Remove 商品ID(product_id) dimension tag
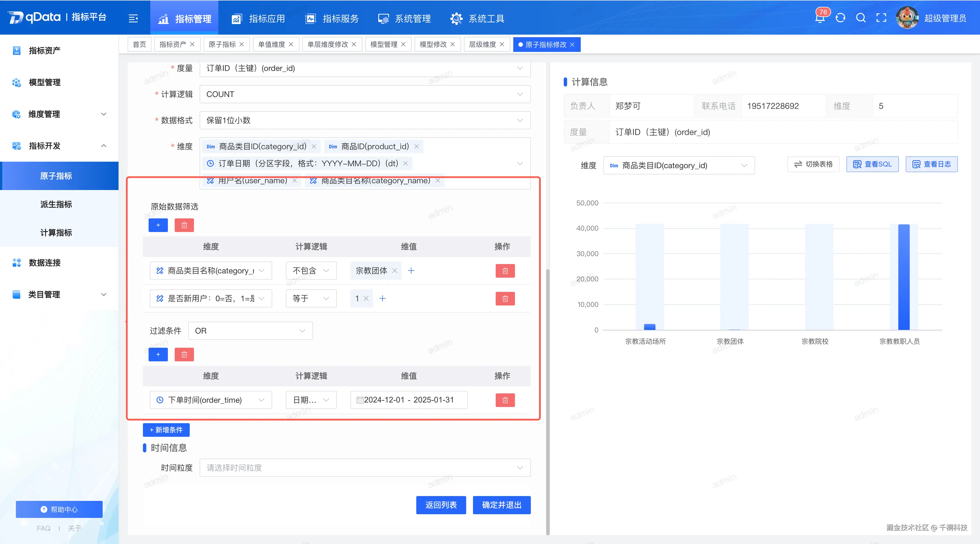The width and height of the screenshot is (980, 544). click(417, 146)
